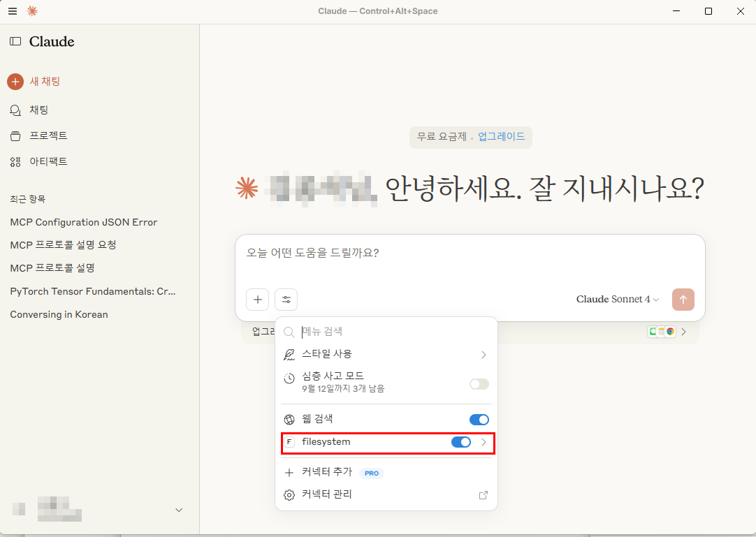This screenshot has width=756, height=537.
Task: Select 커넥터 추가 menu entry
Action: 386,472
